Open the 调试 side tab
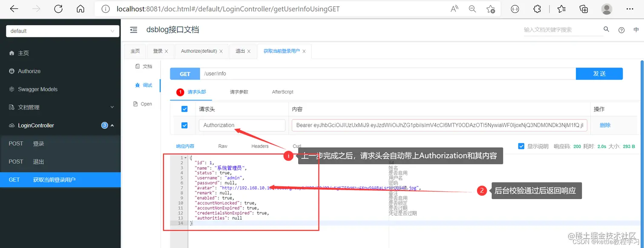This screenshot has width=644, height=248. pyautogui.click(x=144, y=85)
